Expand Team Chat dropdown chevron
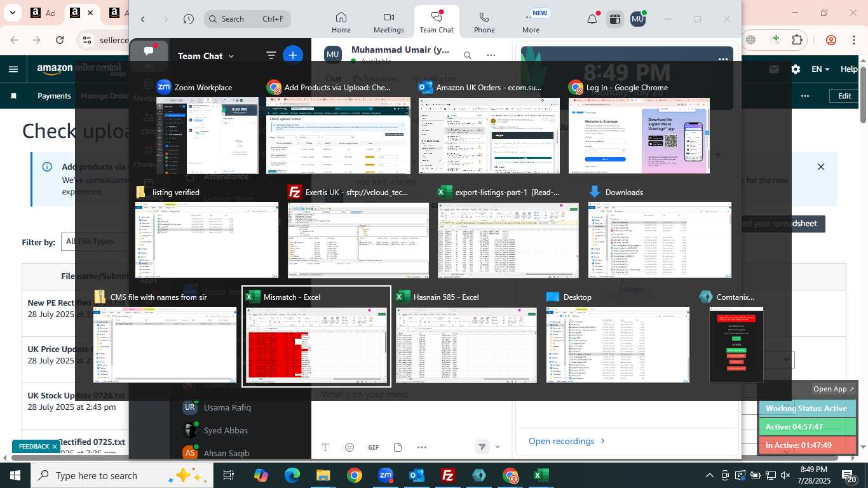This screenshot has width=868, height=488. coord(231,56)
